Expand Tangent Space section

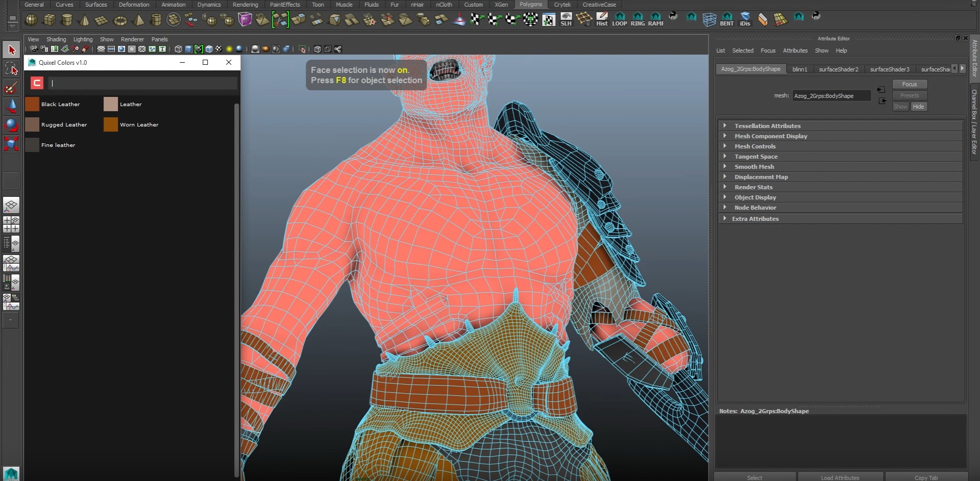click(840, 156)
